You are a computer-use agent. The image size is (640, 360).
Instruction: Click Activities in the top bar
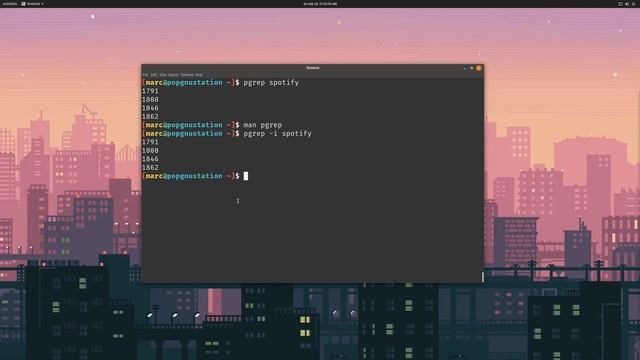click(10, 4)
